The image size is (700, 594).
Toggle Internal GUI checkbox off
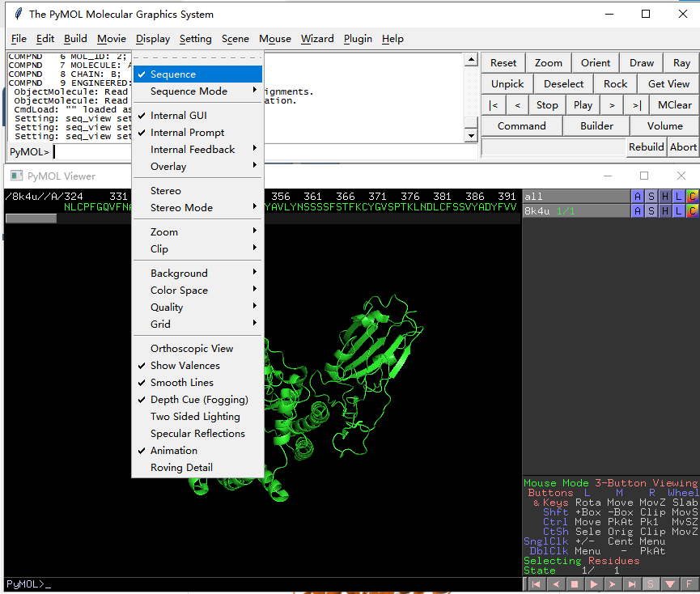pos(179,116)
